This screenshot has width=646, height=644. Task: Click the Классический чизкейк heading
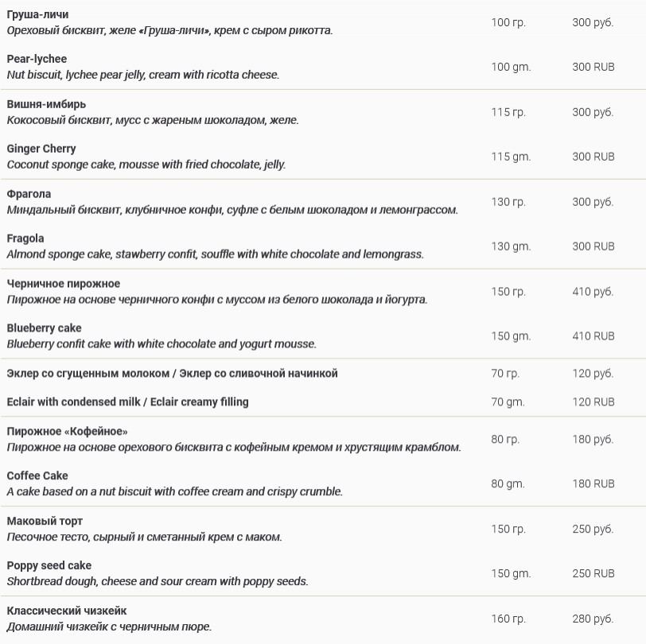click(67, 611)
